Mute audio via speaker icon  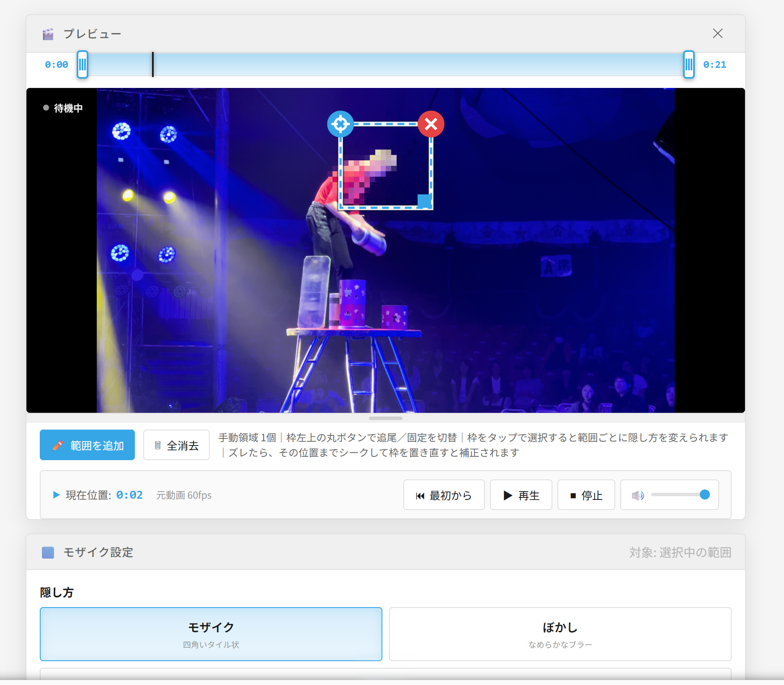pyautogui.click(x=638, y=495)
